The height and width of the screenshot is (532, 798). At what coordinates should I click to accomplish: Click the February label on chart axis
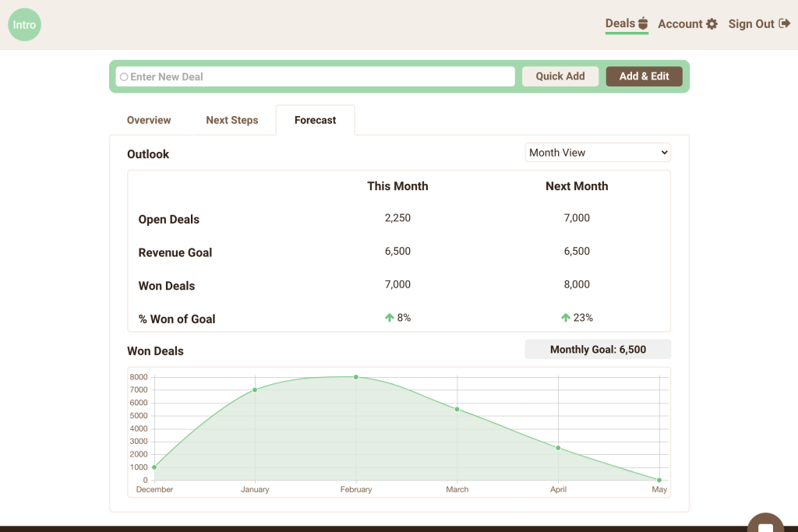(355, 489)
